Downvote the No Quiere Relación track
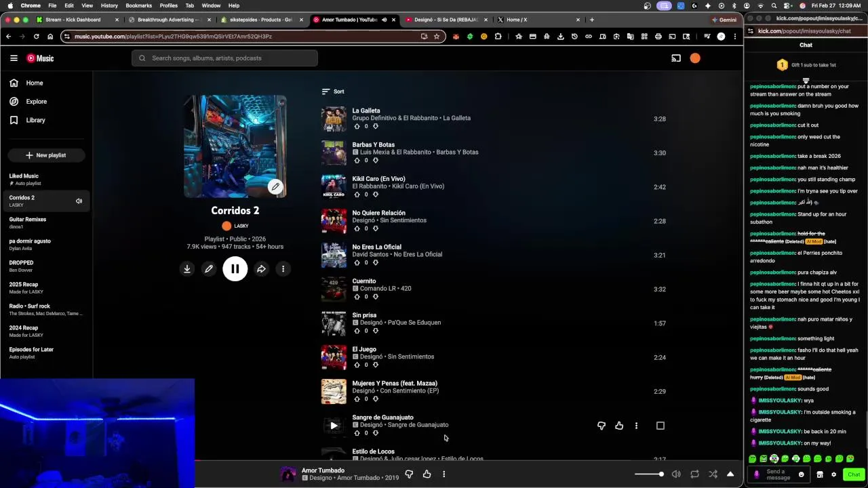The image size is (868, 488). click(x=376, y=228)
